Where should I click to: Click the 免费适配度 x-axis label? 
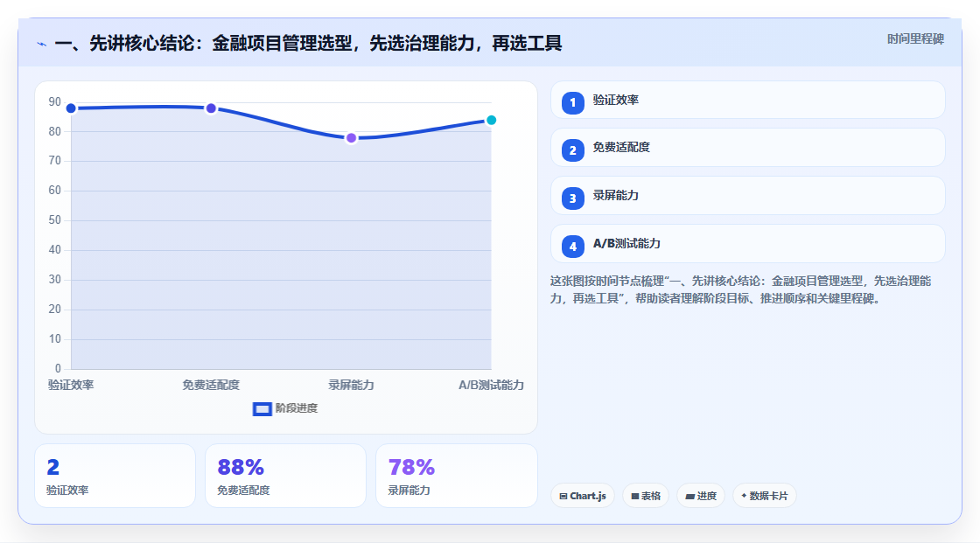click(x=211, y=386)
